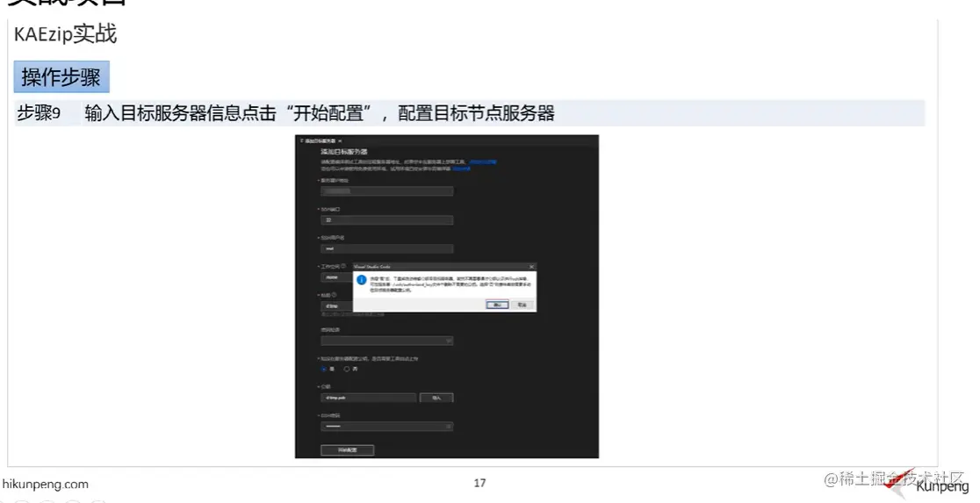980x503 pixels.
Task: Click the hikunpeng.com footer text
Action: coord(45,485)
